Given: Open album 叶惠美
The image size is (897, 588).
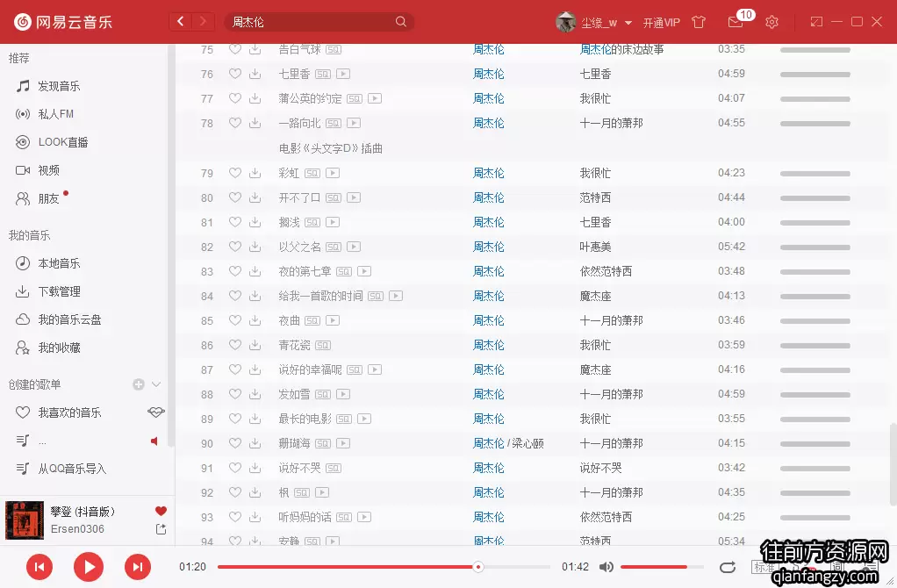Looking at the screenshot, I should click(x=596, y=247).
